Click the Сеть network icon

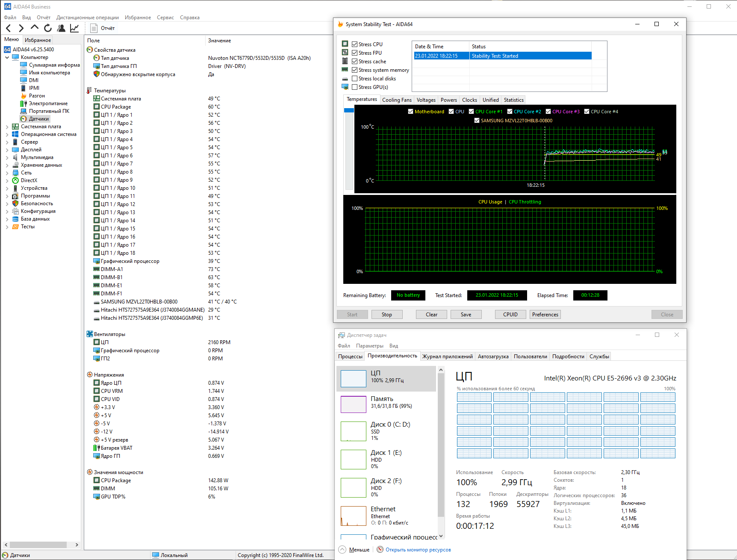tap(15, 173)
